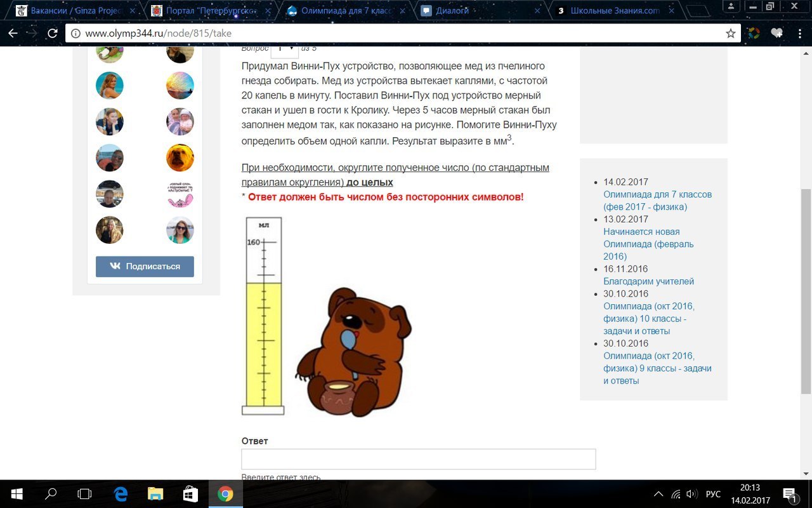Show hidden system tray icons
This screenshot has width=812, height=508.
click(x=659, y=494)
